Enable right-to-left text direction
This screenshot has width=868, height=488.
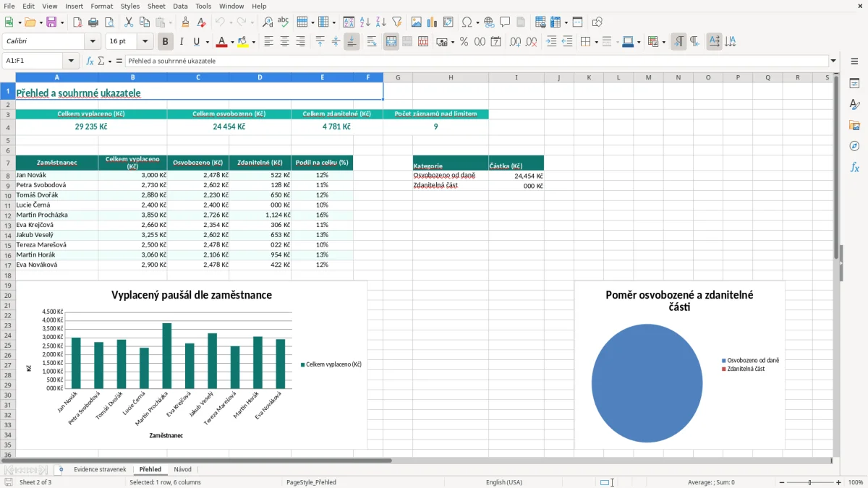tap(694, 42)
